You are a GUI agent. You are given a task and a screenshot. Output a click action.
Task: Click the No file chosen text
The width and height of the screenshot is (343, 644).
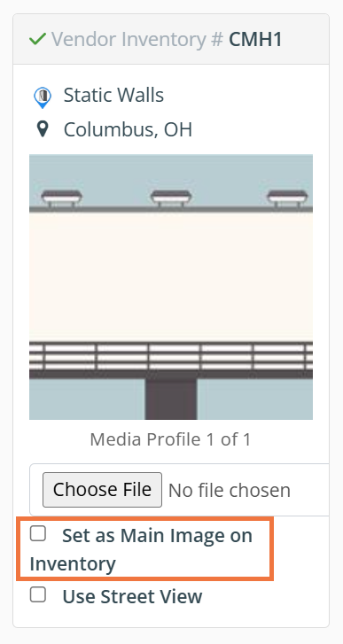click(230, 490)
